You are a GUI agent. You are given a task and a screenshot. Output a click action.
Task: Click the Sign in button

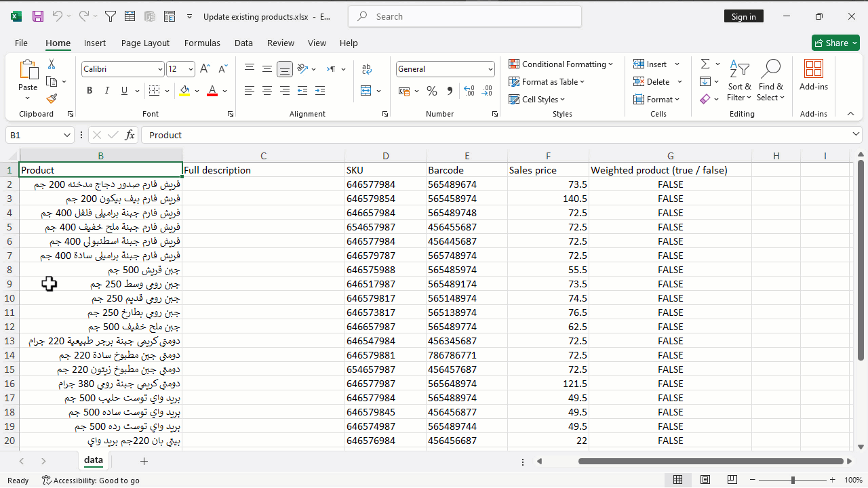744,16
